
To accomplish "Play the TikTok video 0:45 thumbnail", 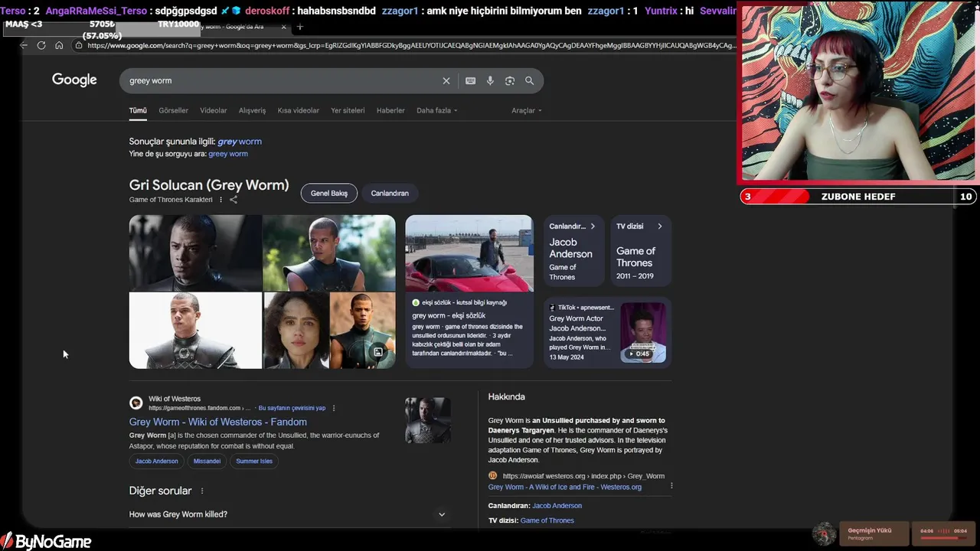I will tap(643, 332).
